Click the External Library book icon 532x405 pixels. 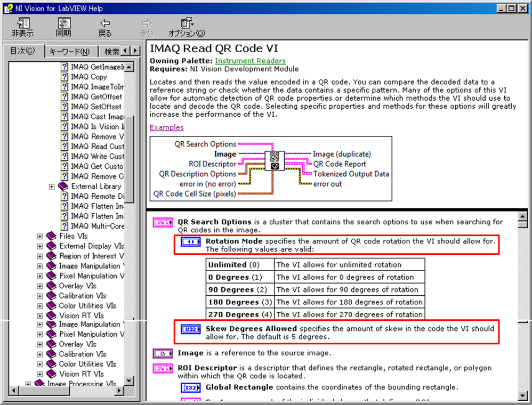(63, 186)
